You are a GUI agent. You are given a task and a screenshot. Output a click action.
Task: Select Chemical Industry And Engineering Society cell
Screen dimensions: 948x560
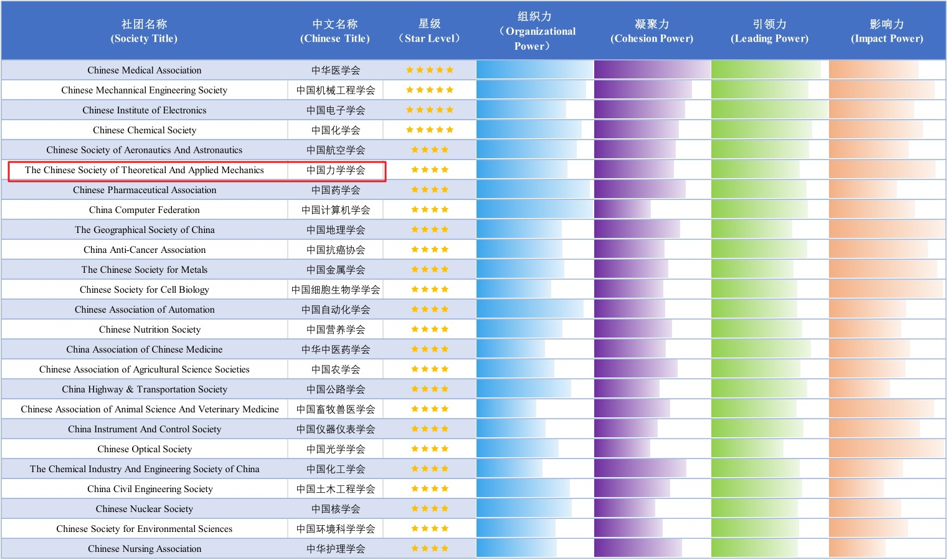coord(145,469)
